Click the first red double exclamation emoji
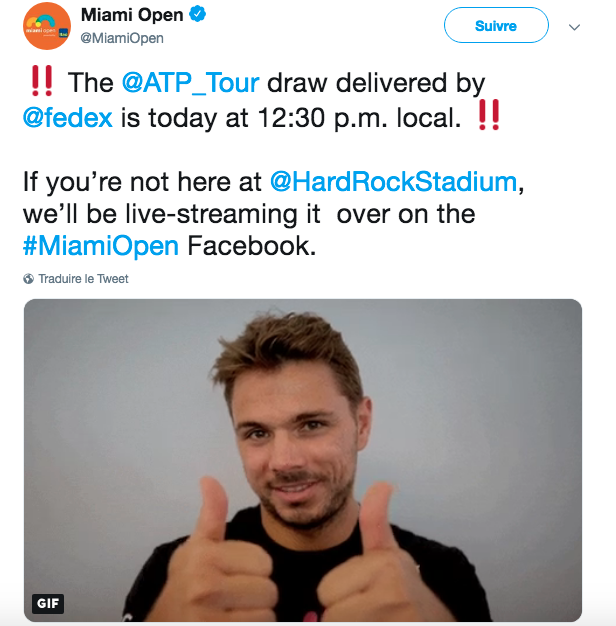This screenshot has width=616, height=626. pos(42,81)
